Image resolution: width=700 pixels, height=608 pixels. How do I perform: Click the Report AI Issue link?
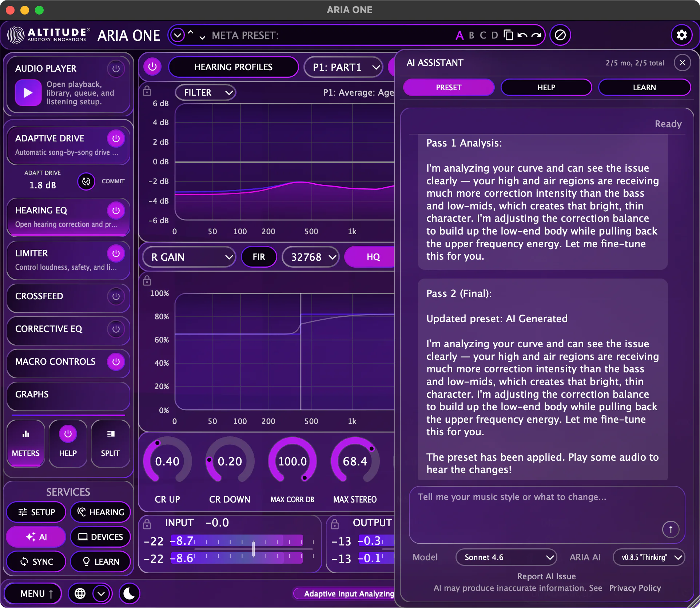coord(546,576)
